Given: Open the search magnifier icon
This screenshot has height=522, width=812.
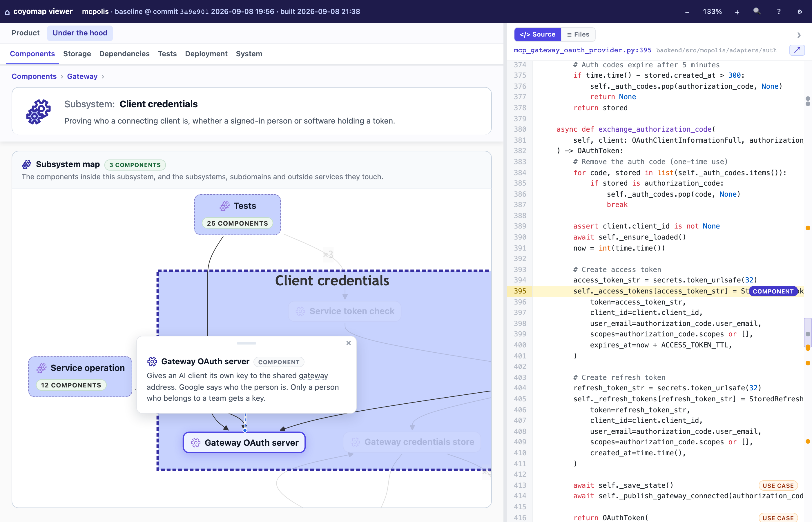Looking at the screenshot, I should coord(756,11).
